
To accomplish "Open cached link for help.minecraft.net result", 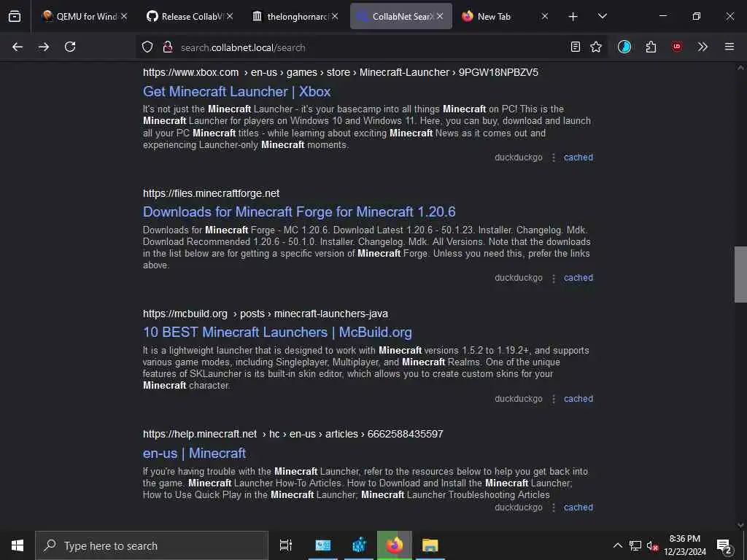I will click(x=578, y=507).
